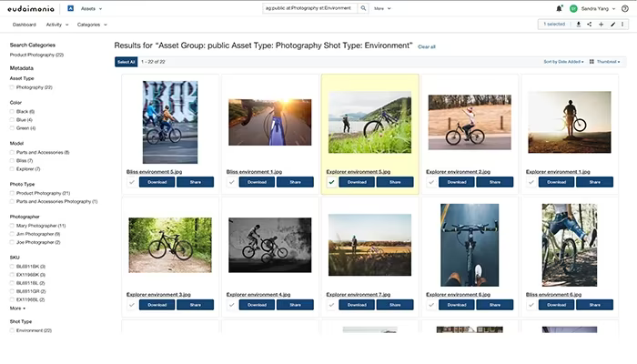Tick the BL6911BK SKU checkbox
The height and width of the screenshot is (364, 637).
click(x=12, y=267)
